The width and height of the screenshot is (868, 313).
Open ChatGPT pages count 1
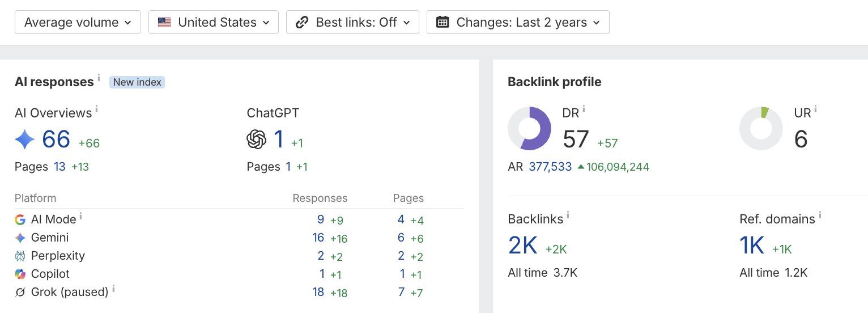[288, 167]
